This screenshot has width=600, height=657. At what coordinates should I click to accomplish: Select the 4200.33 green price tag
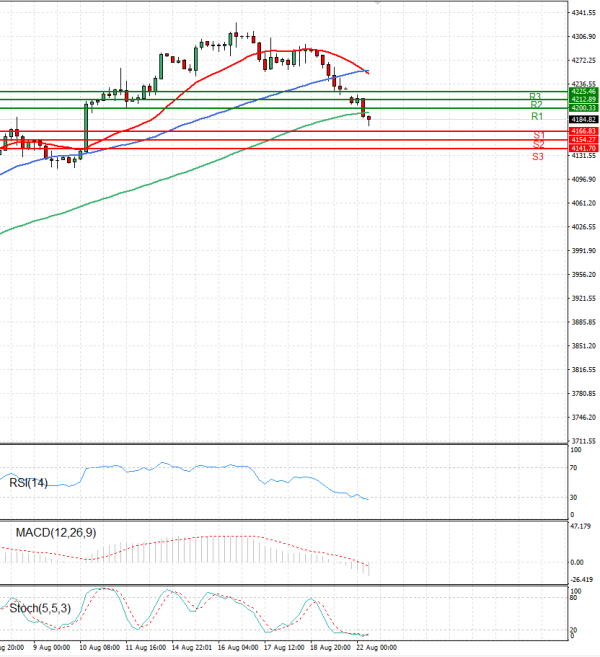[x=584, y=108]
